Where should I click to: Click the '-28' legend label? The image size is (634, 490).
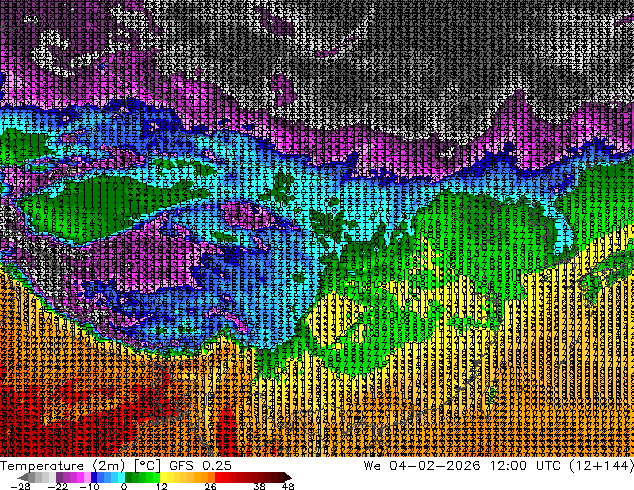[20, 486]
